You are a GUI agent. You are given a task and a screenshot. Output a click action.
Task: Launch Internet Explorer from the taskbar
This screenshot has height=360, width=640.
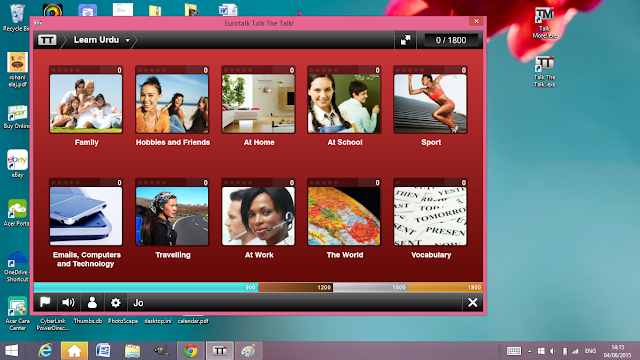pos(45,351)
